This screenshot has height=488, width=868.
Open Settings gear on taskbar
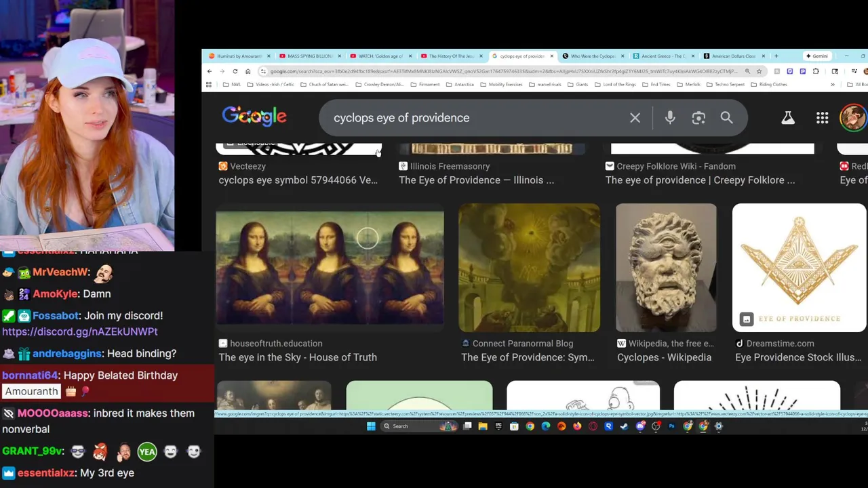(719, 426)
